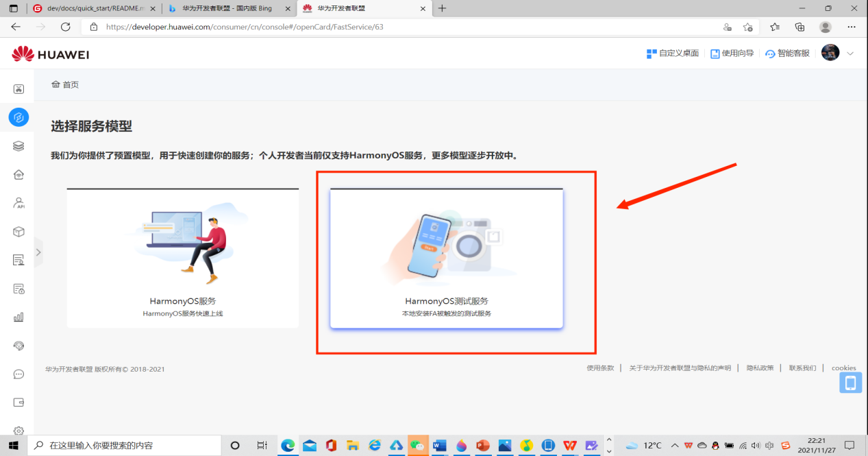
Task: Open the cookies footer link
Action: click(x=844, y=368)
